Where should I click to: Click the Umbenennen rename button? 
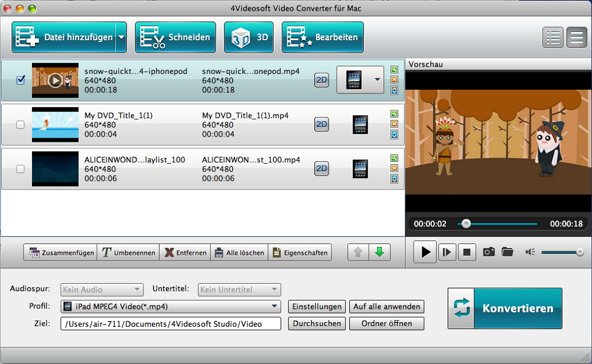coord(128,252)
